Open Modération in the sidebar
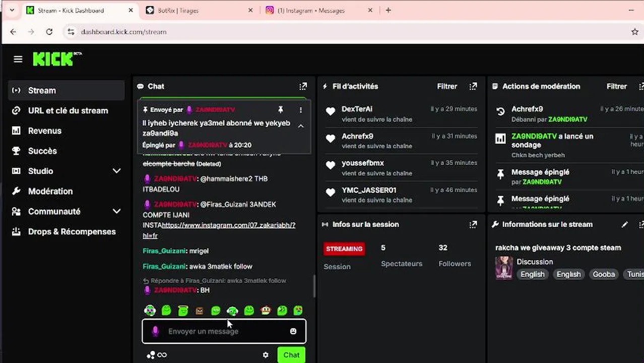644x363 pixels. pos(67,191)
